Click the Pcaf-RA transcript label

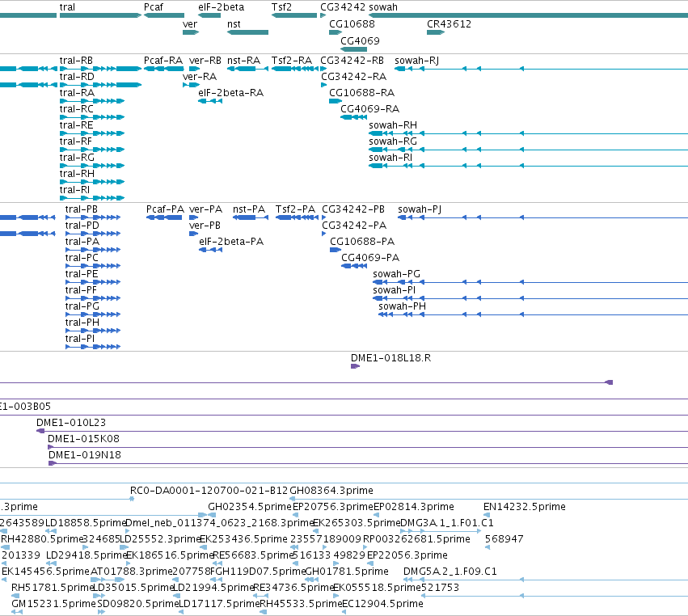pyautogui.click(x=163, y=61)
